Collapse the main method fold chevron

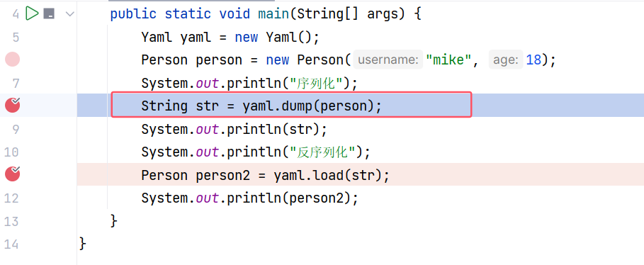[70, 14]
